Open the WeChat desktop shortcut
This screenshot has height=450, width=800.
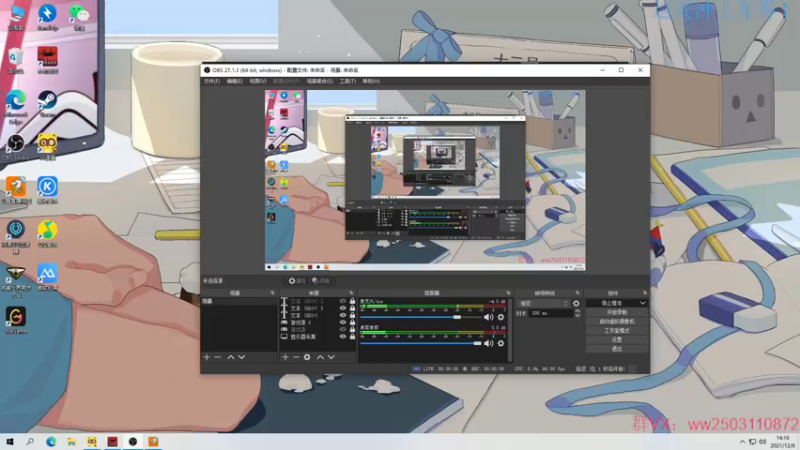pyautogui.click(x=79, y=17)
